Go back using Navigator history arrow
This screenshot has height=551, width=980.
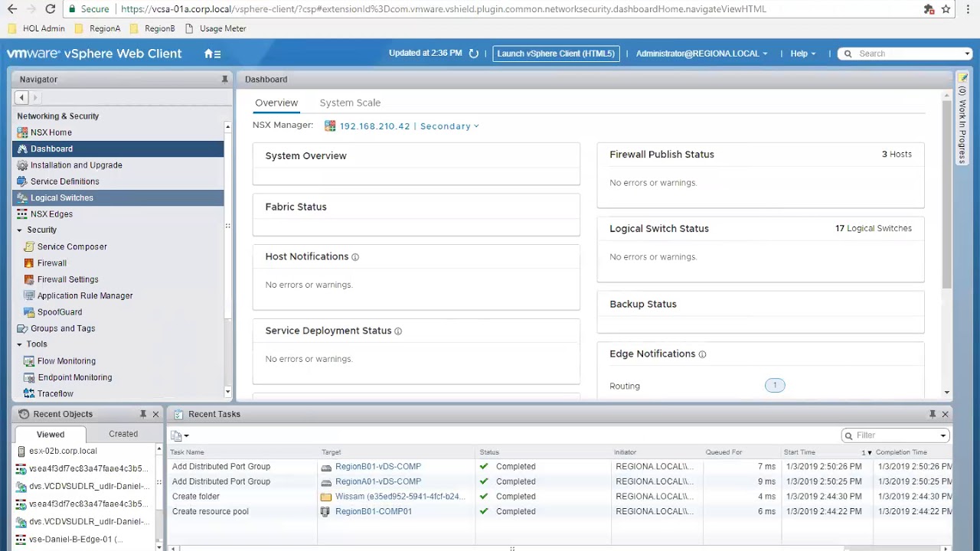point(21,97)
